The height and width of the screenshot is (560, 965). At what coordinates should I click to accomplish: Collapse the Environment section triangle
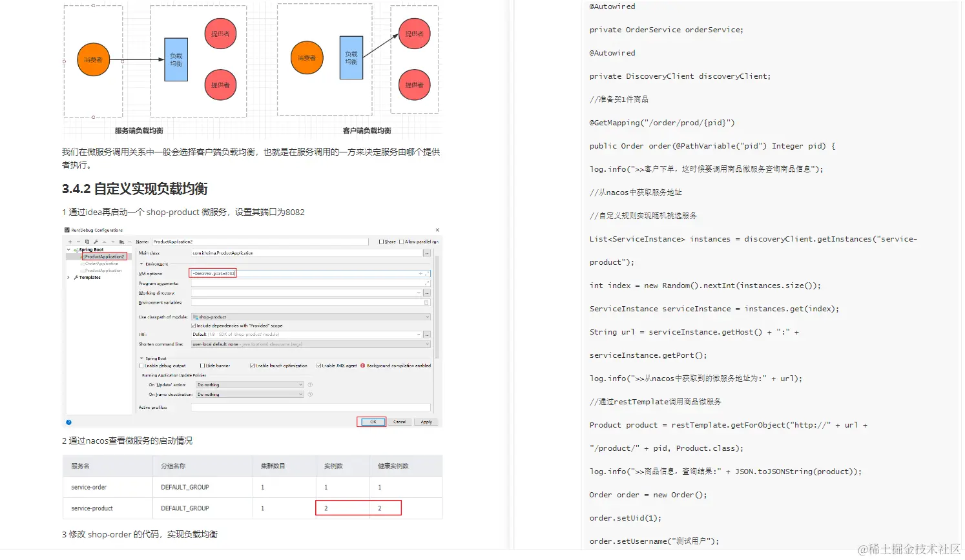tap(141, 264)
